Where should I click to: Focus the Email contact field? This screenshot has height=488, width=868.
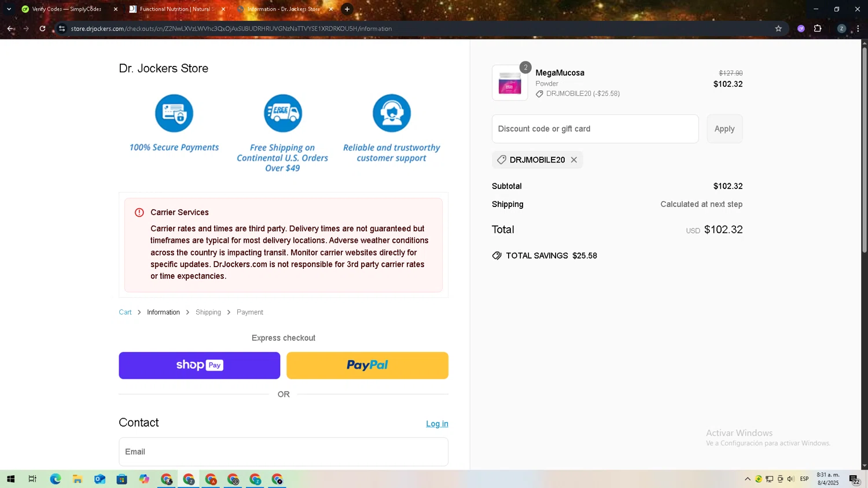pos(284,452)
